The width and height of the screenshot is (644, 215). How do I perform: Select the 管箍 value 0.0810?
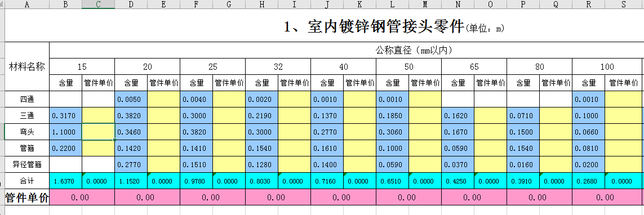tap(589, 148)
